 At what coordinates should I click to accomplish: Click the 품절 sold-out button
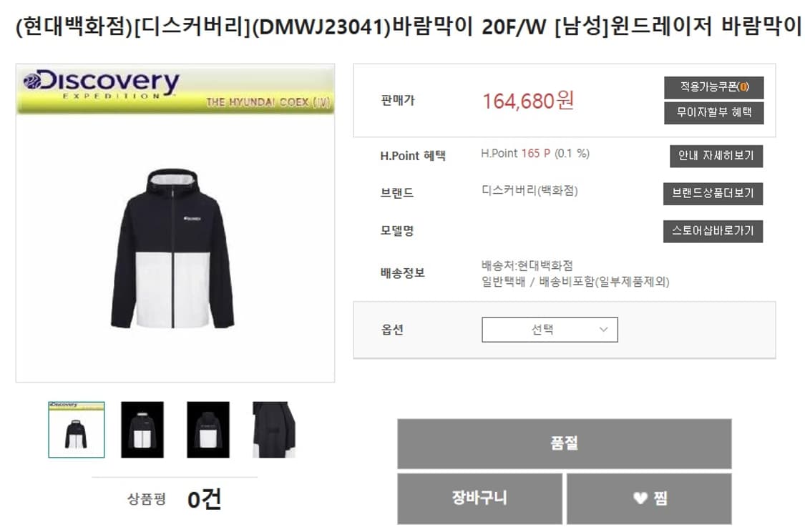tap(565, 443)
